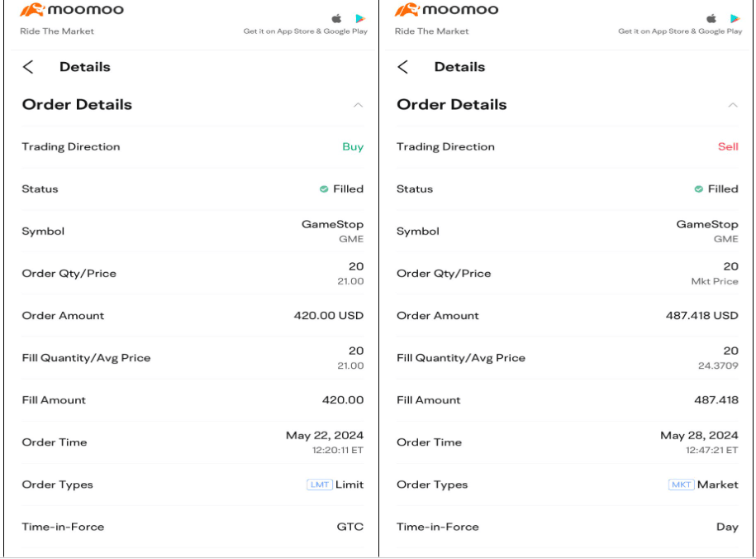Go back from the Buy order details

pos(28,67)
